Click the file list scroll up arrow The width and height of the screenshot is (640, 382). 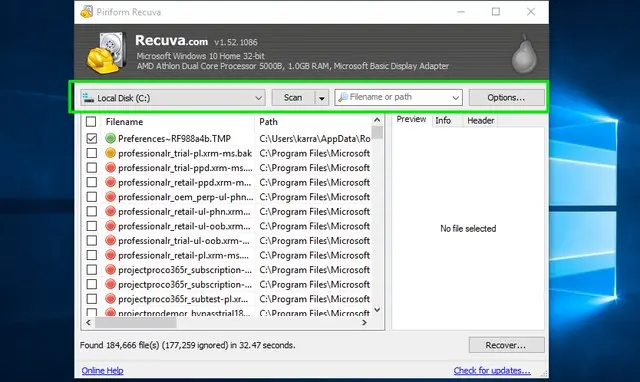coord(377,120)
